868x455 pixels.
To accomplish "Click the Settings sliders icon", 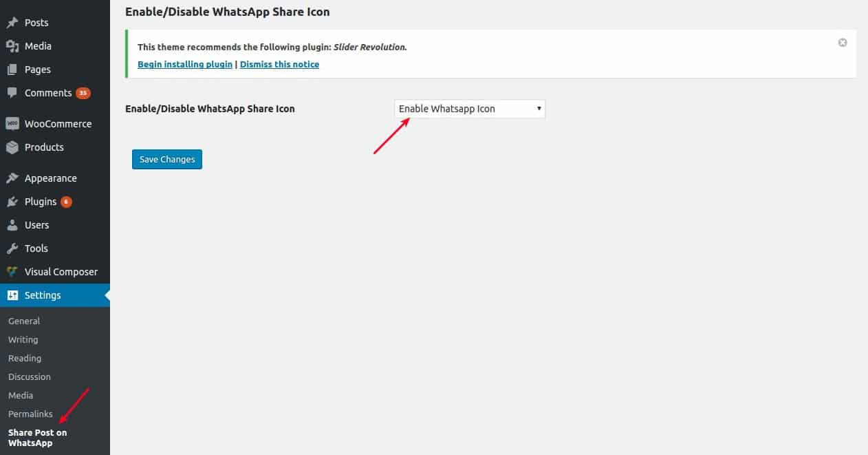I will click(12, 295).
